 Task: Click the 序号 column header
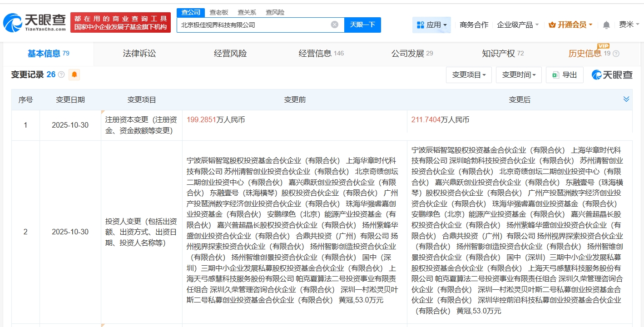pyautogui.click(x=25, y=100)
